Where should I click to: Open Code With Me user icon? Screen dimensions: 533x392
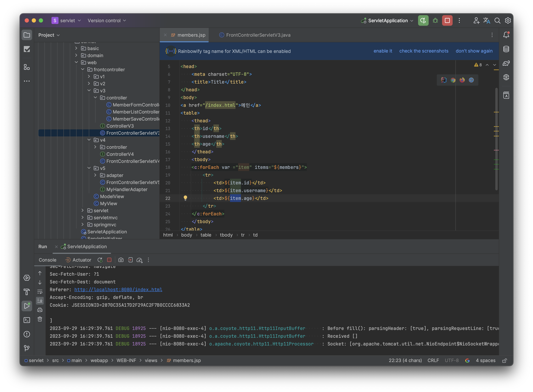pos(476,21)
